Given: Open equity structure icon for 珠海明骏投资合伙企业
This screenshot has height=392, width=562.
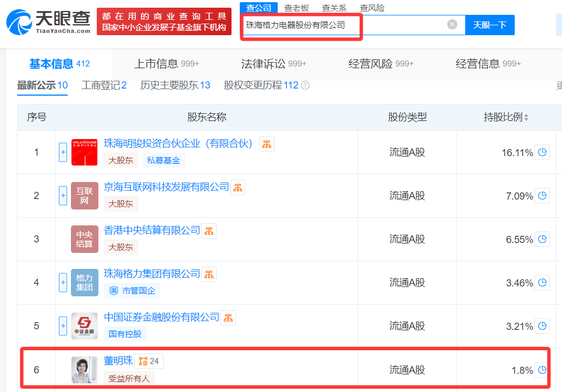Looking at the screenshot, I should pos(267,144).
